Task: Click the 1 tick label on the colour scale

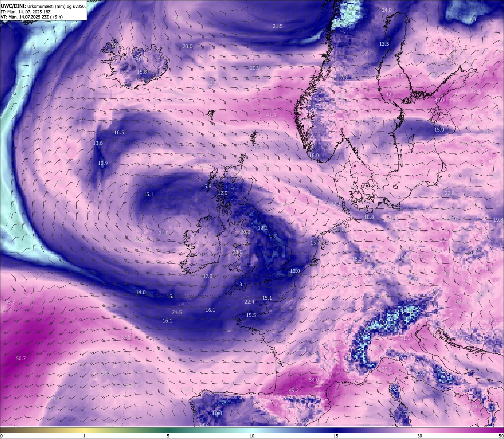Action: tap(84, 436)
